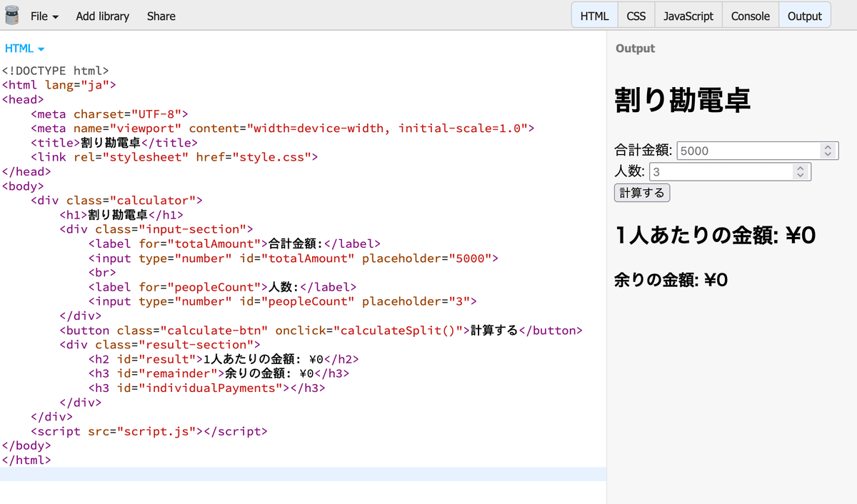Click the label for="totalAmount" code line

[x=235, y=244]
